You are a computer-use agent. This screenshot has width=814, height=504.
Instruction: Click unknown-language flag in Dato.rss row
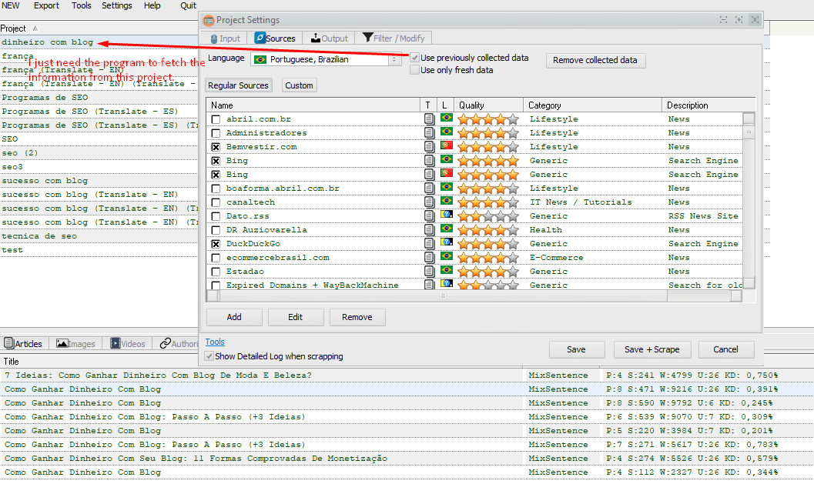point(446,215)
